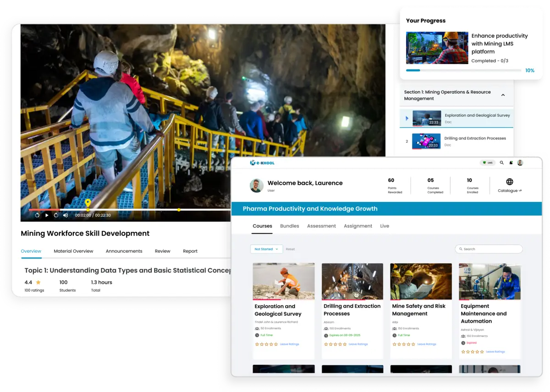Screen dimensions: 550x392
Task: Open notifications via the bell icon
Action: (x=511, y=163)
